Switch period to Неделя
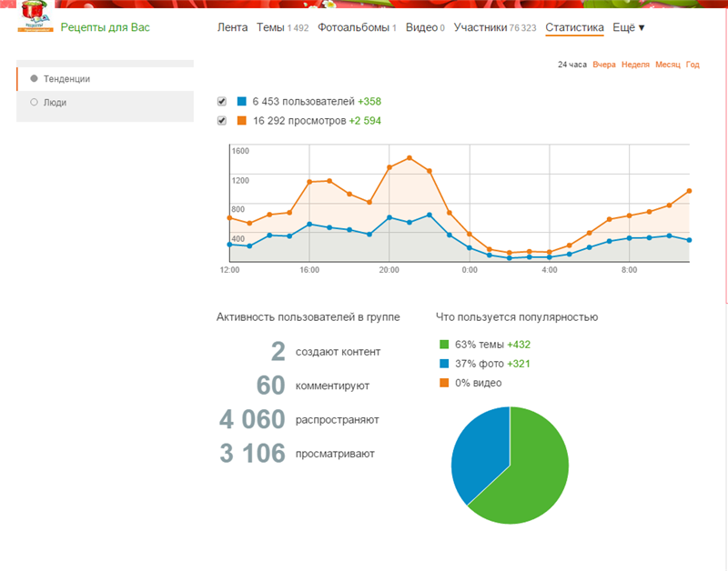728x571 pixels. tap(635, 65)
